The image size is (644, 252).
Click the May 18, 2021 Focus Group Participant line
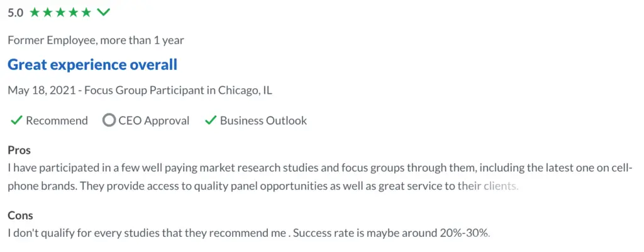pyautogui.click(x=140, y=90)
